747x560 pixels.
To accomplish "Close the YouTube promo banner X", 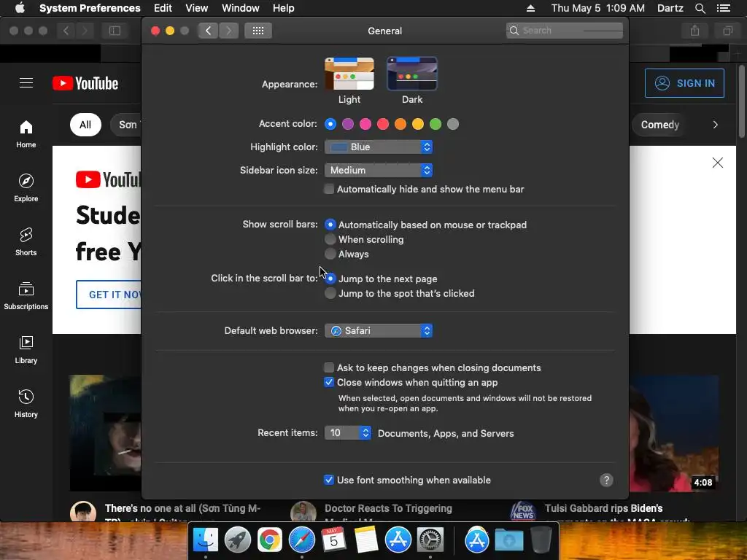I will tap(718, 163).
